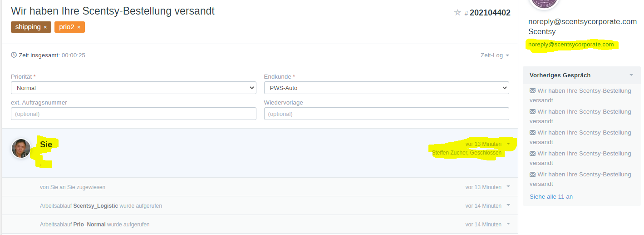Click 'Steffen Zucher, Geschlossen' status text

(467, 153)
